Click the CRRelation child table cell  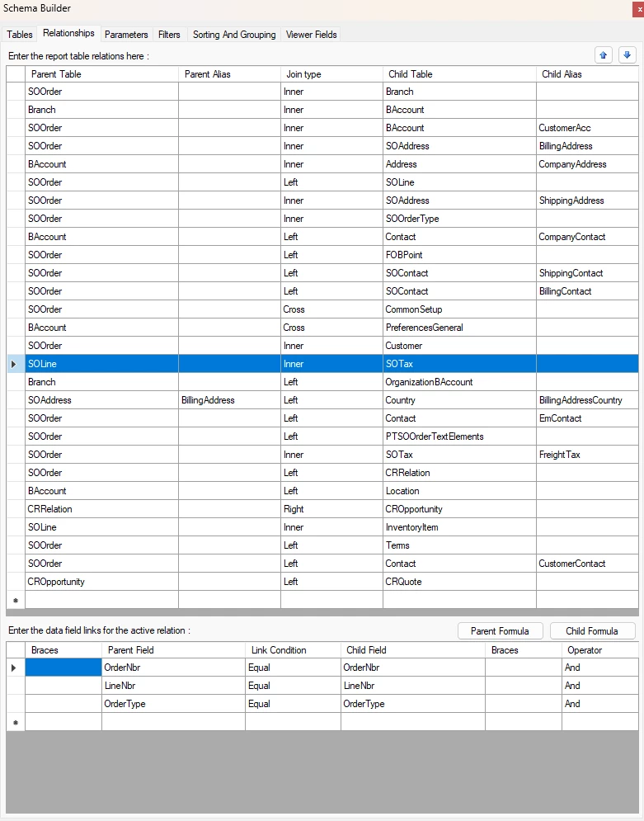[x=459, y=473]
